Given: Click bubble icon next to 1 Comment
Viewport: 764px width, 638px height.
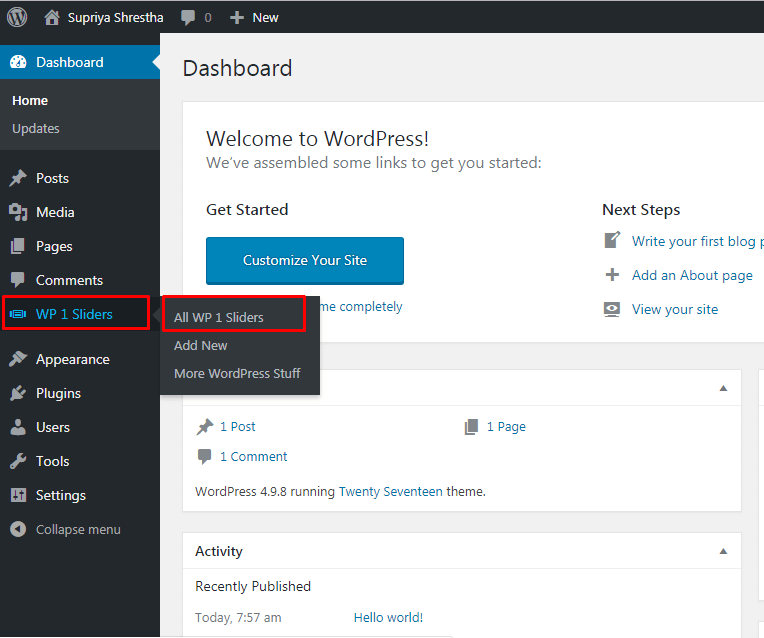Looking at the screenshot, I should click(x=205, y=457).
